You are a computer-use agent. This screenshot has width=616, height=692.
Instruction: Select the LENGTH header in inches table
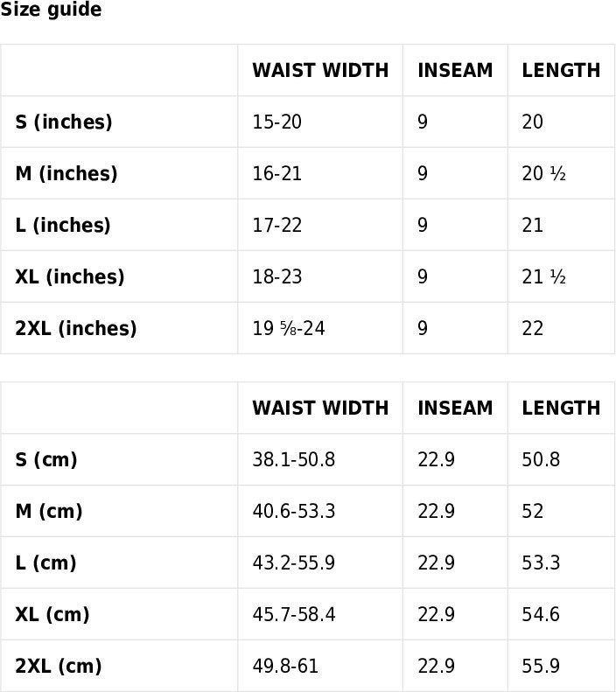(561, 70)
